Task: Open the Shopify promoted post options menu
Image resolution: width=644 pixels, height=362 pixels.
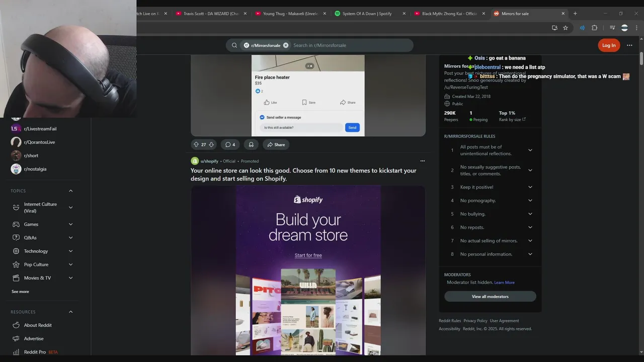Action: click(422, 161)
